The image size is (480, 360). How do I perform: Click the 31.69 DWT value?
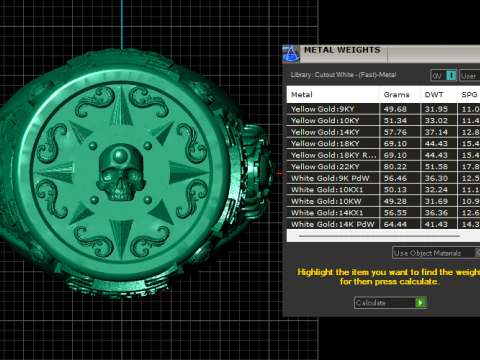click(436, 201)
